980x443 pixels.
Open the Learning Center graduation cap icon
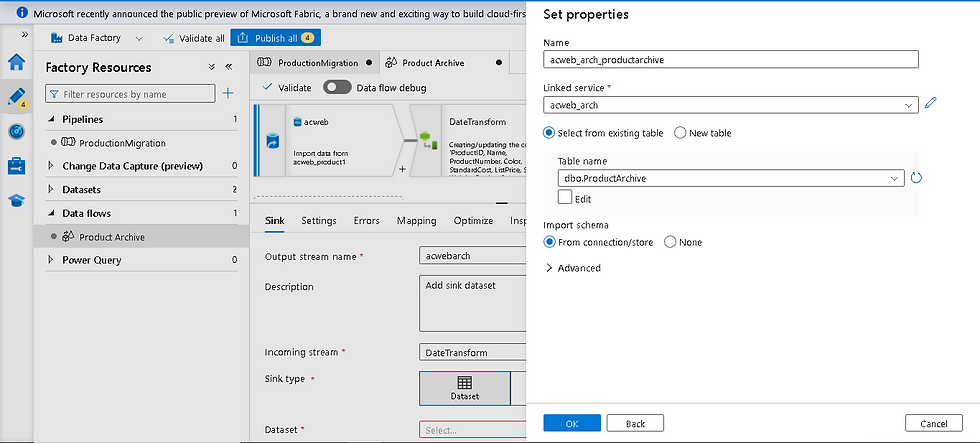point(16,200)
